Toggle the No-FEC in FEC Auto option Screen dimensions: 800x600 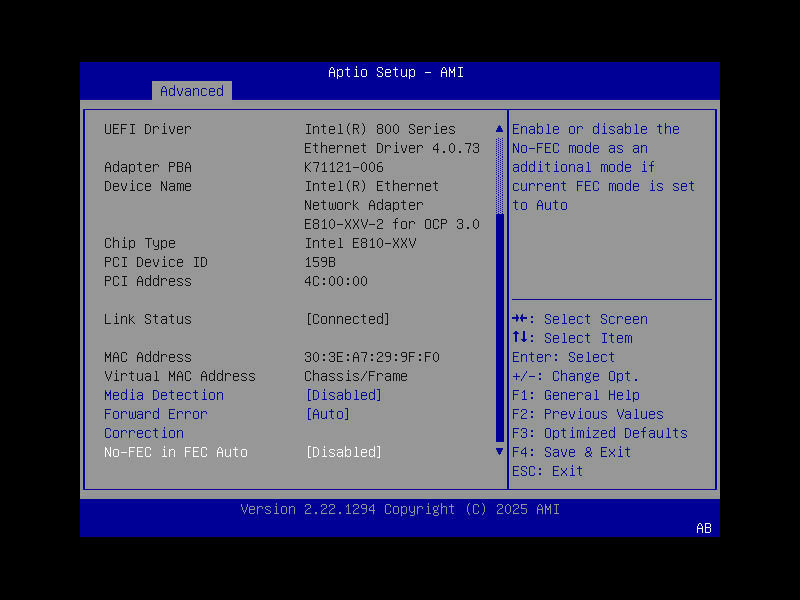pyautogui.click(x=344, y=452)
